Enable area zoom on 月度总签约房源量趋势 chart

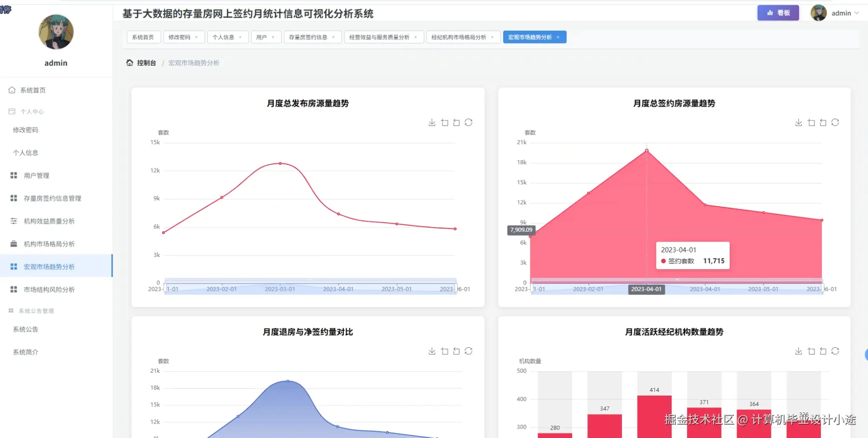pyautogui.click(x=811, y=122)
